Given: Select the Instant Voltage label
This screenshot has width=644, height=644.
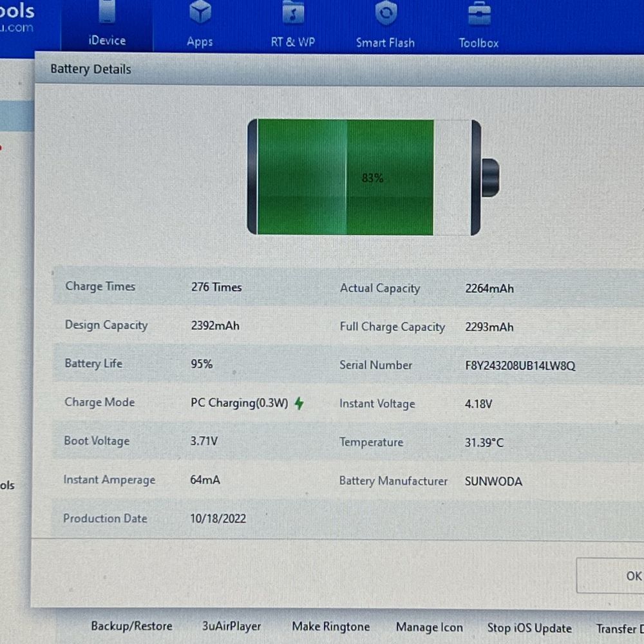Looking at the screenshot, I should tap(377, 404).
